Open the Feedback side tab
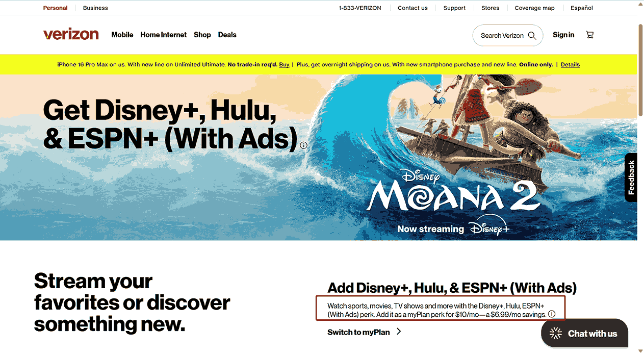 pos(631,178)
